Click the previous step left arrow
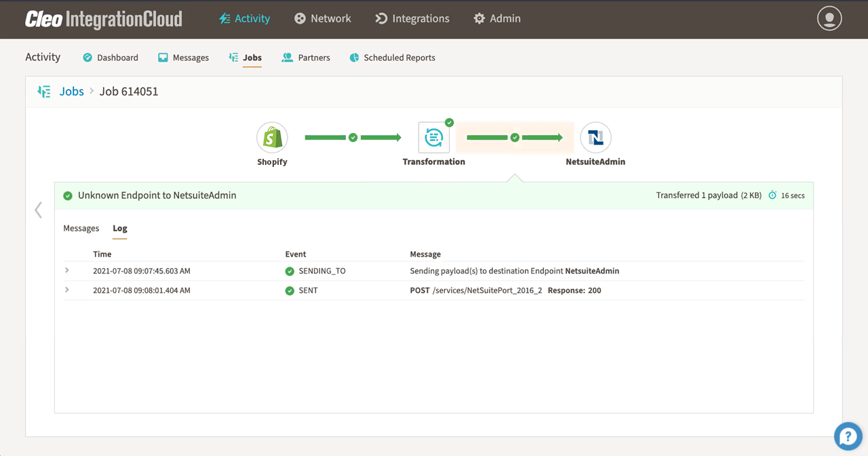The height and width of the screenshot is (456, 868). tap(39, 210)
